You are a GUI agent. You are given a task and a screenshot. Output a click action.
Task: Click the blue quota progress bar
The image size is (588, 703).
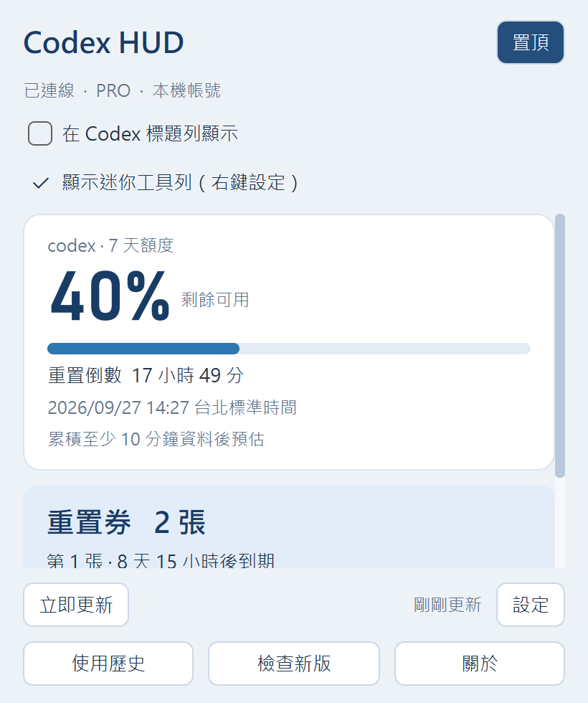point(288,349)
